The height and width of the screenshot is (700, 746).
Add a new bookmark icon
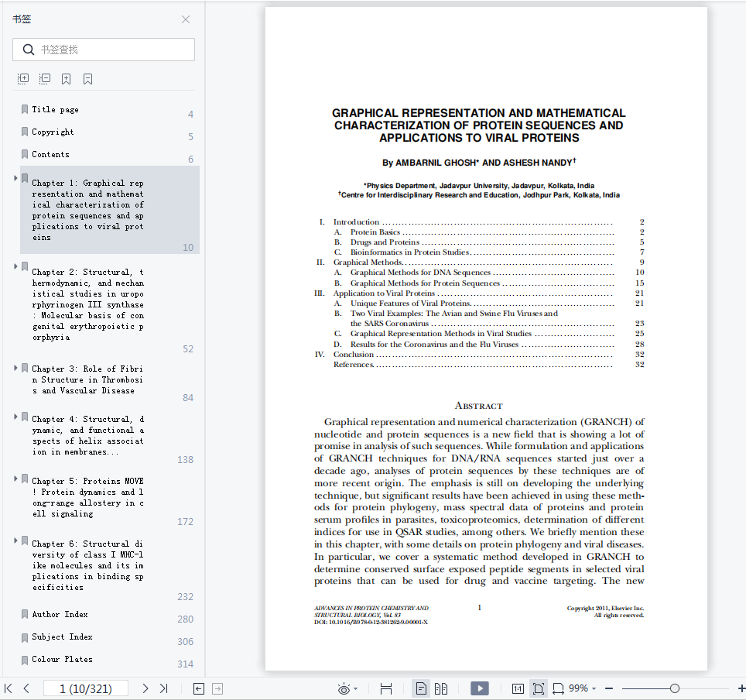66,79
